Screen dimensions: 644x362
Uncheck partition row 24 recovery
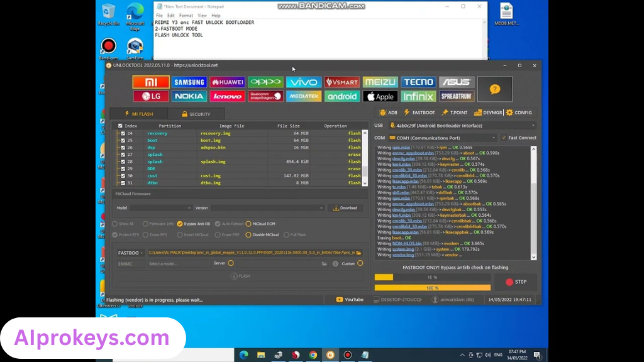tap(123, 133)
